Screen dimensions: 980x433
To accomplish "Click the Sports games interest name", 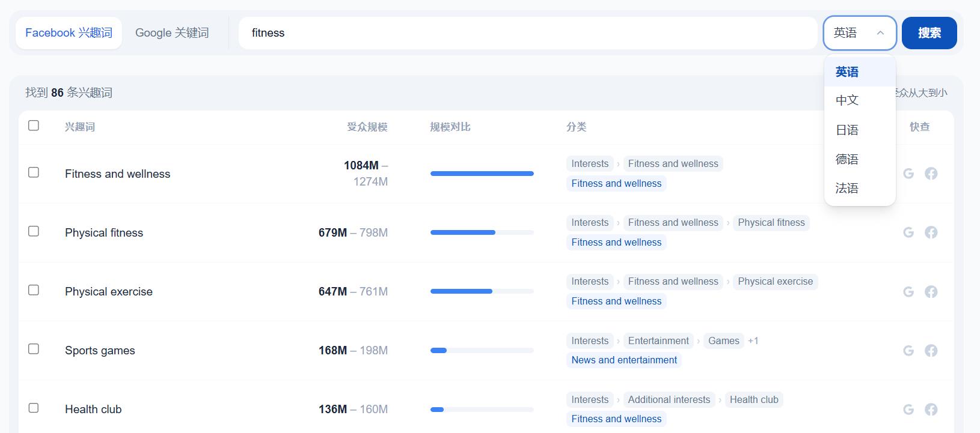I will click(x=100, y=350).
